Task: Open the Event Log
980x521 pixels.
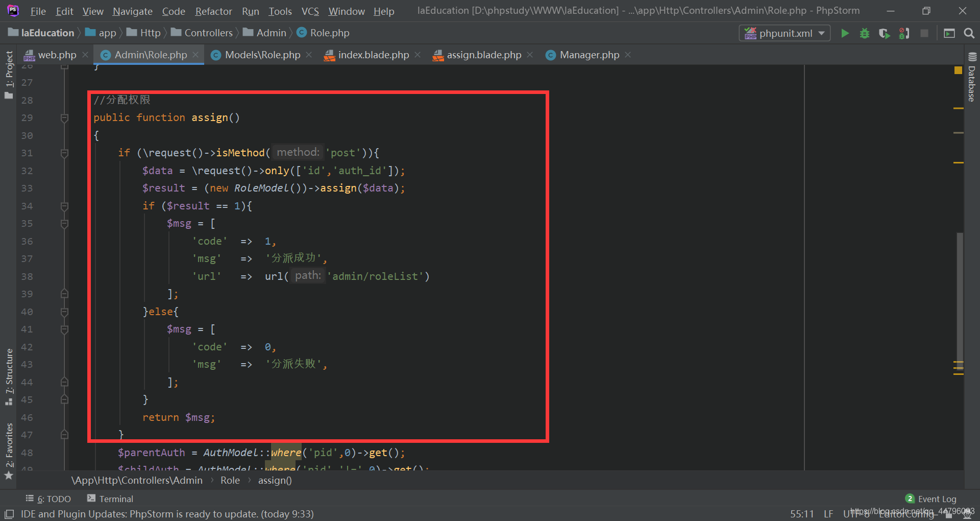Action: click(931, 499)
